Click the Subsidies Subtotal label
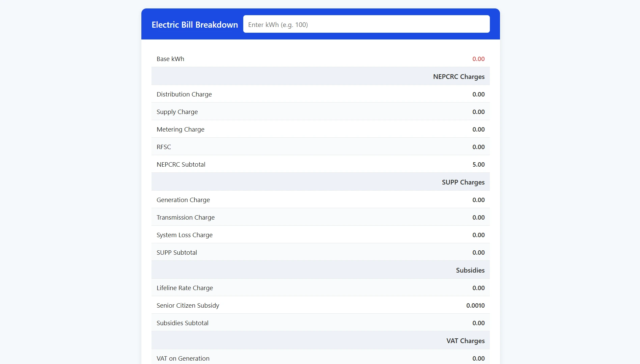Viewport: 640px width, 364px height. tap(183, 323)
